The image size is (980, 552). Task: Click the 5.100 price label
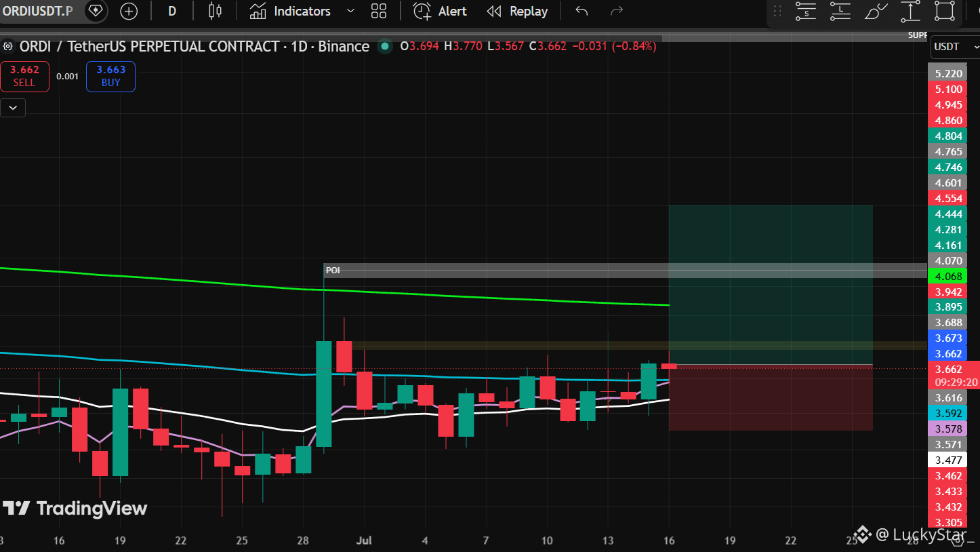click(948, 89)
